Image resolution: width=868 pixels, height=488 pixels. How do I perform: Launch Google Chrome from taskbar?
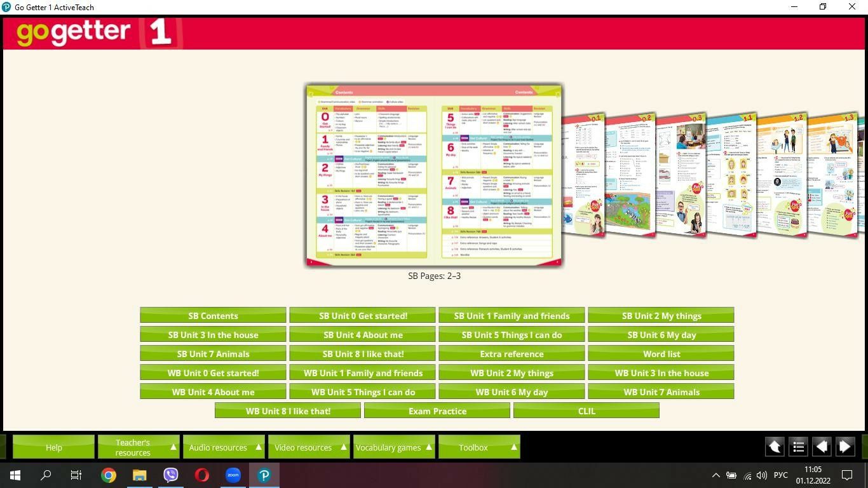pos(109,475)
